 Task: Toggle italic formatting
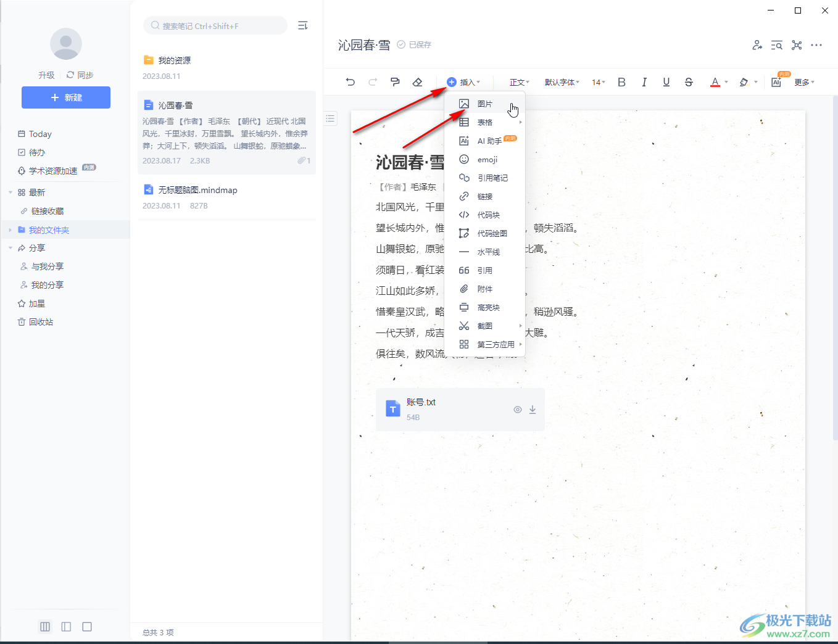pyautogui.click(x=644, y=82)
